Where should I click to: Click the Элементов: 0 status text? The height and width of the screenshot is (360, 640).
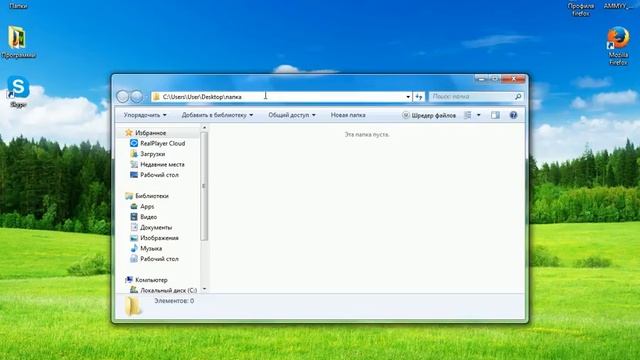click(174, 301)
